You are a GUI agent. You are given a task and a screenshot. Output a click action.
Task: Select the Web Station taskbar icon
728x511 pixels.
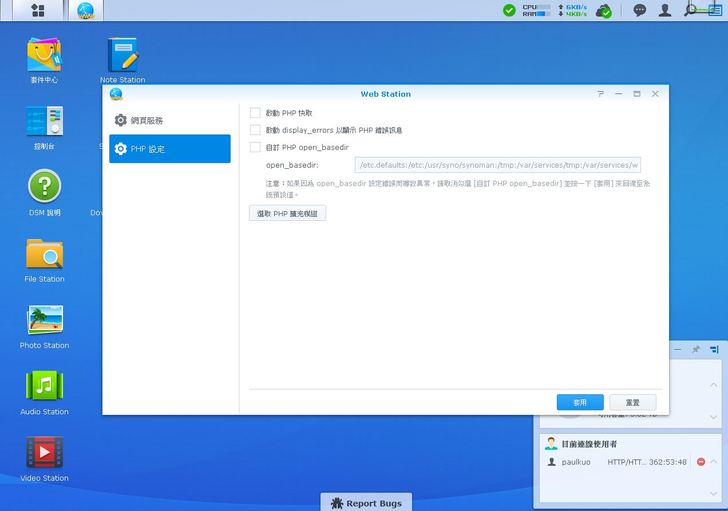point(85,10)
